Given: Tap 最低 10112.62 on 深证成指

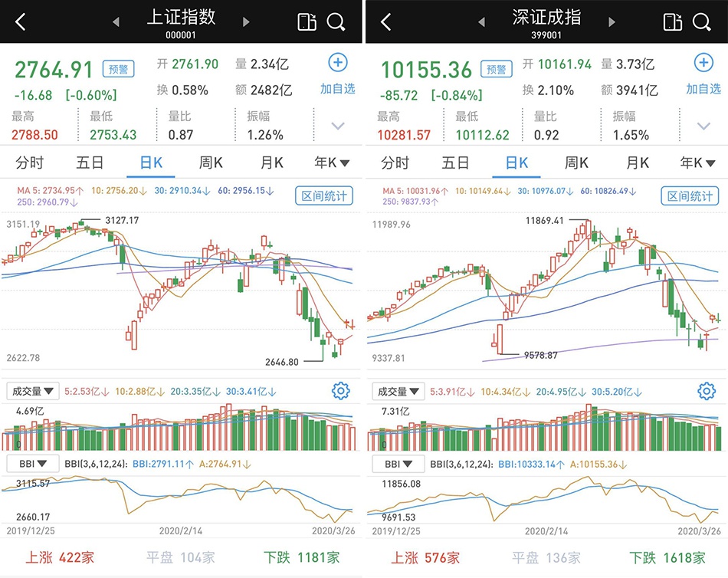Looking at the screenshot, I should (482, 126).
